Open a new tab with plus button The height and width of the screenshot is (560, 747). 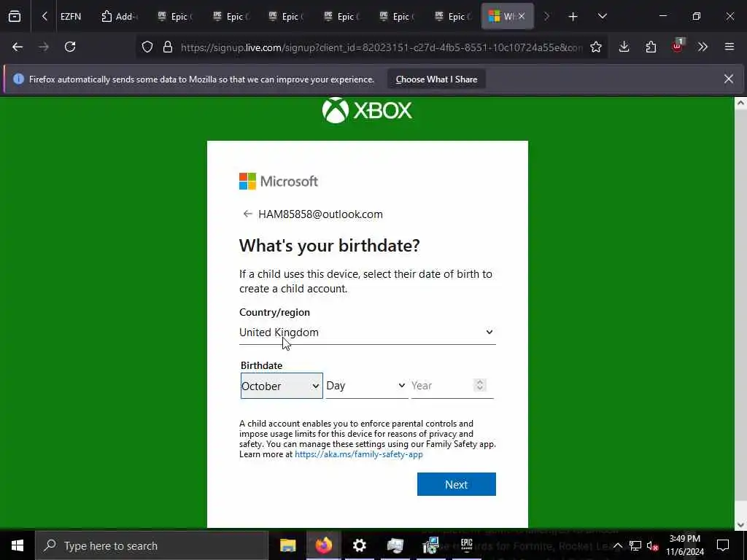573,17
